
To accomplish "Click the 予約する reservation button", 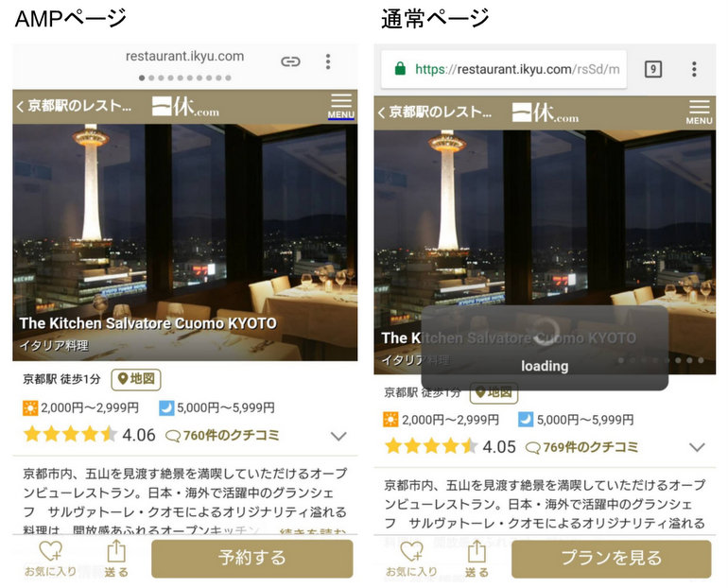I will pyautogui.click(x=252, y=559).
